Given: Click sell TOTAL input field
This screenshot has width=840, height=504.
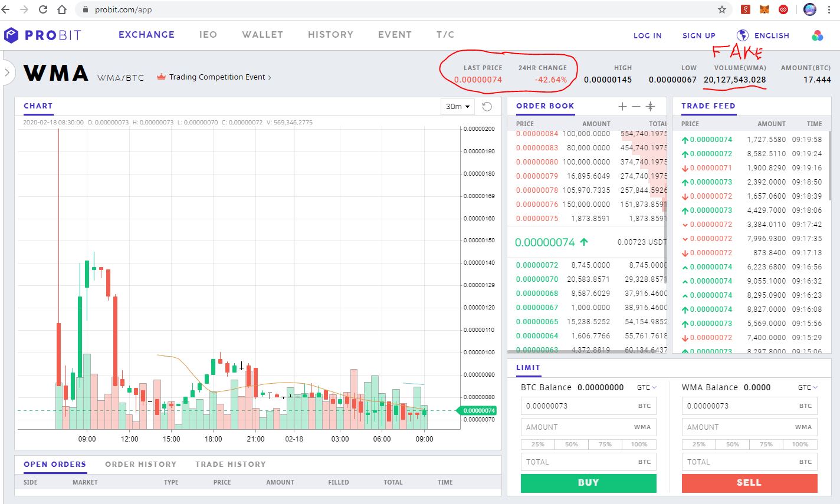Looking at the screenshot, I should coord(750,462).
